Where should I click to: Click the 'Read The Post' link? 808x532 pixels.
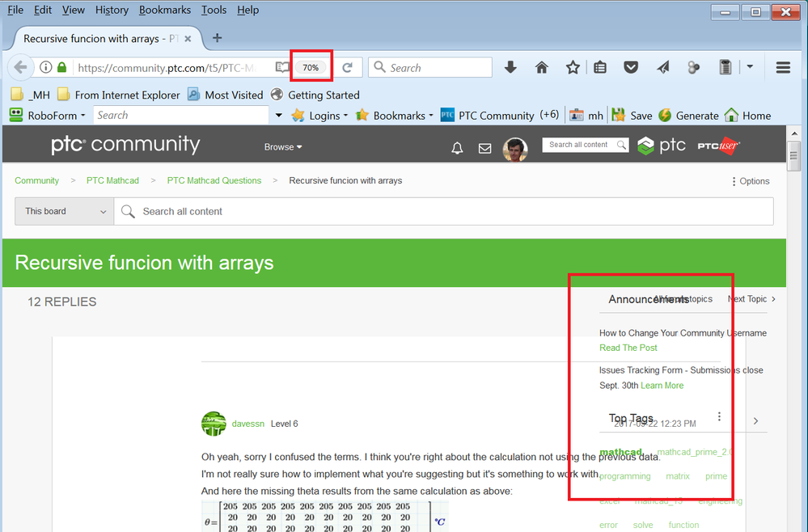point(628,348)
